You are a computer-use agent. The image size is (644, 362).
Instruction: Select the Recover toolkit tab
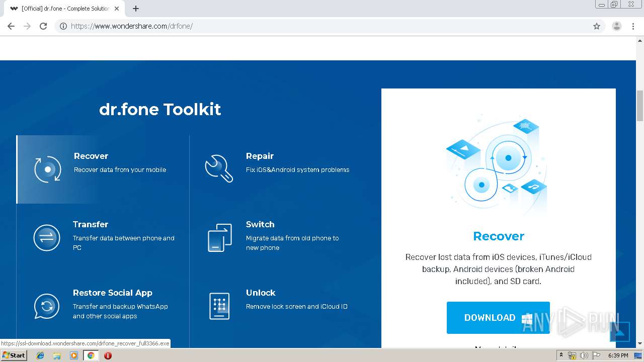[103, 169]
